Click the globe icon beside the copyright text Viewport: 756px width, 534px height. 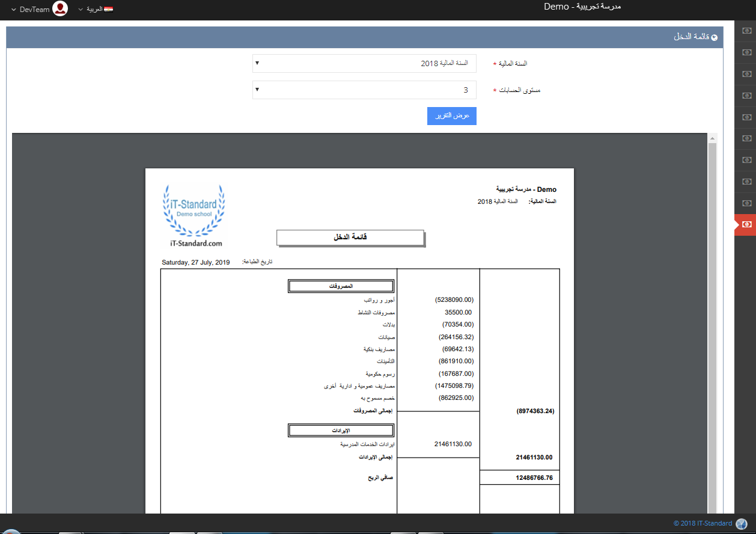[x=742, y=524]
